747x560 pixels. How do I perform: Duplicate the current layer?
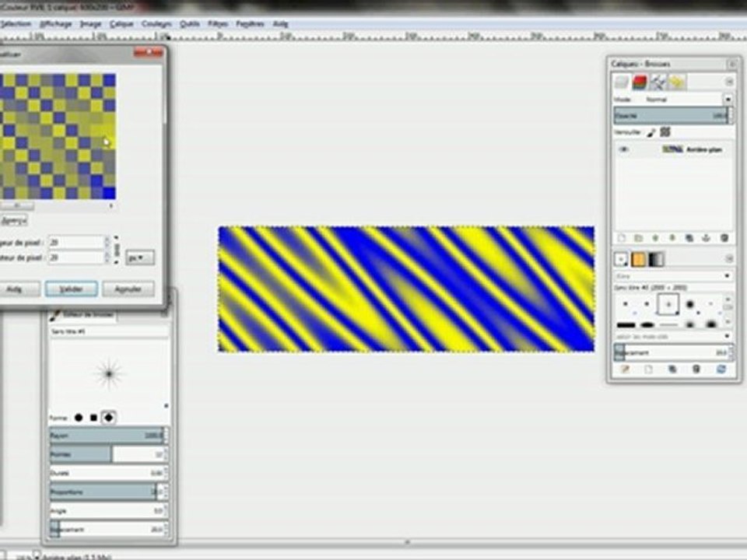(689, 238)
